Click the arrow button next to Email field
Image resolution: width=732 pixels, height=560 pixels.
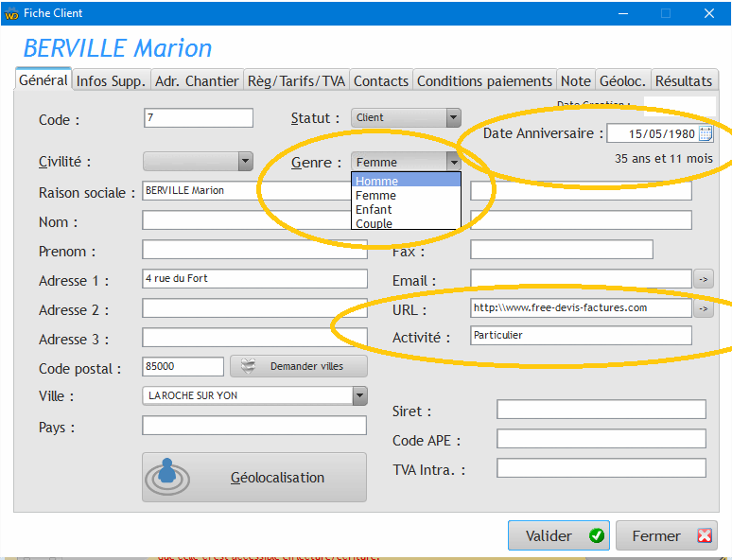point(703,279)
